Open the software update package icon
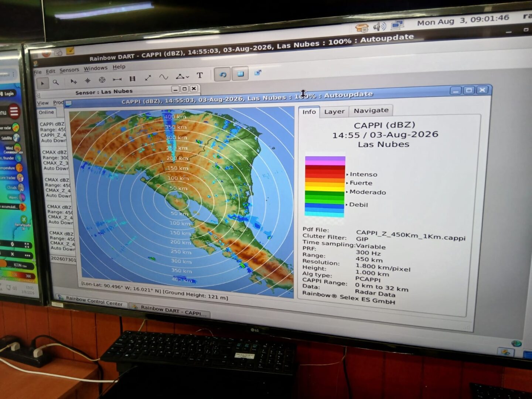This screenshot has width=532, height=399. coord(362,28)
